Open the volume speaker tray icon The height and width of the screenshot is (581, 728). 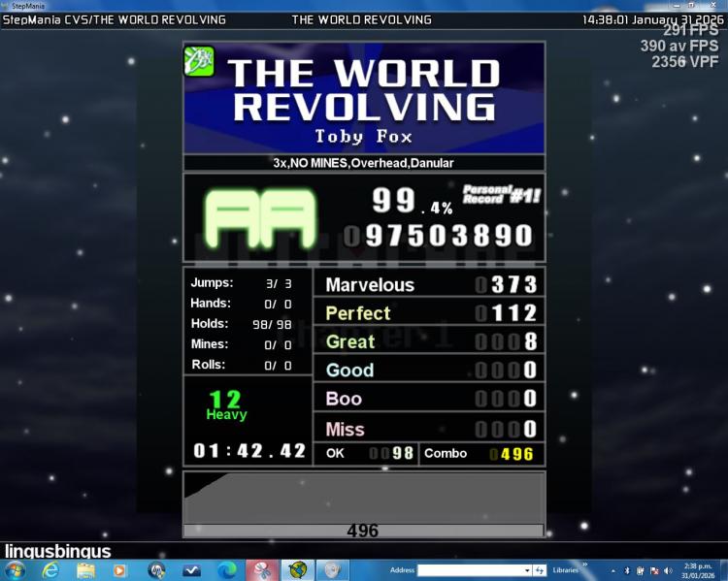668,570
